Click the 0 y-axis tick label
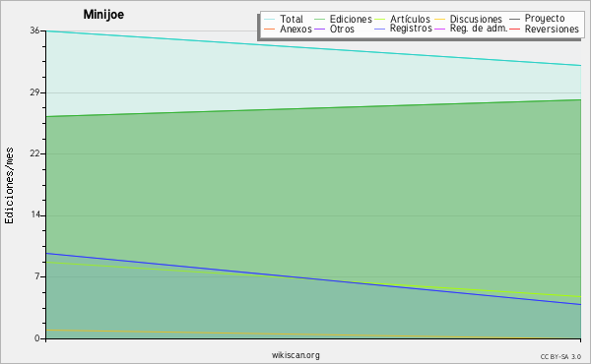The image size is (591, 364). point(37,338)
